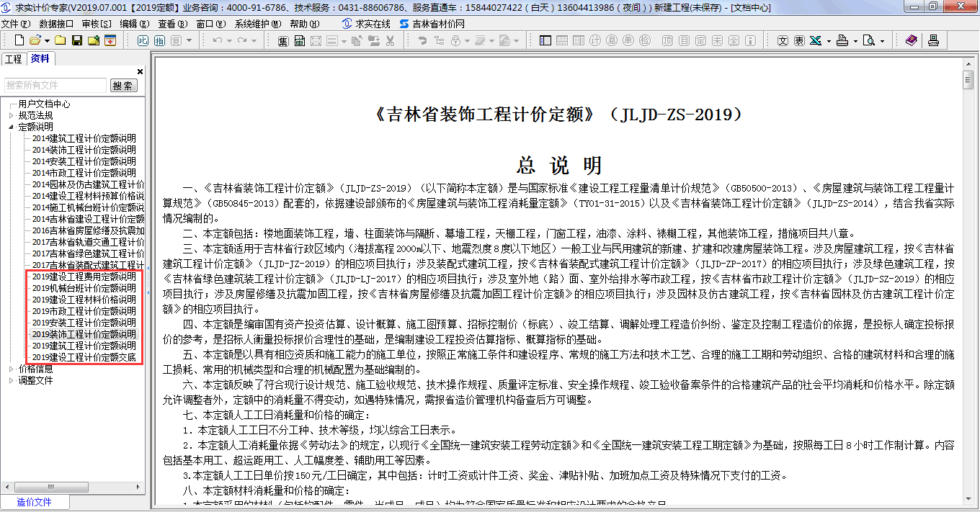This screenshot has width=980, height=512.
Task: Open the Print dropdown arrow
Action: click(855, 40)
